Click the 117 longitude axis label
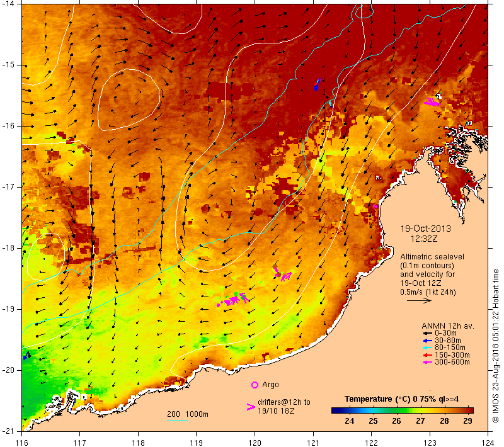The height and width of the screenshot is (447, 504). coord(80,443)
